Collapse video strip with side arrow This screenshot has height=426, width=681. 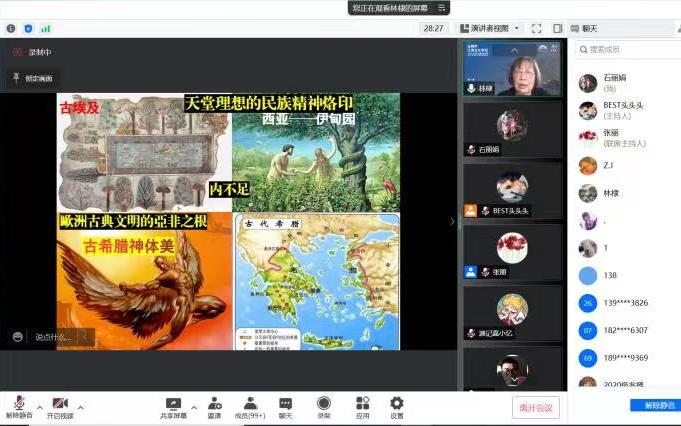point(452,221)
